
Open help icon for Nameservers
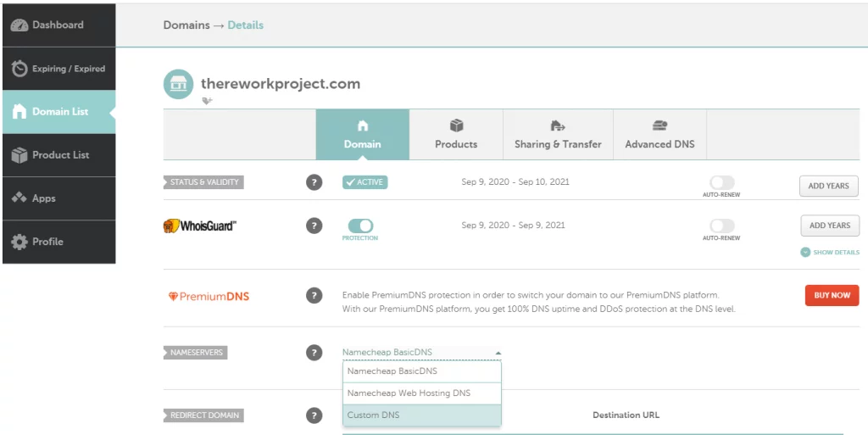click(x=314, y=353)
